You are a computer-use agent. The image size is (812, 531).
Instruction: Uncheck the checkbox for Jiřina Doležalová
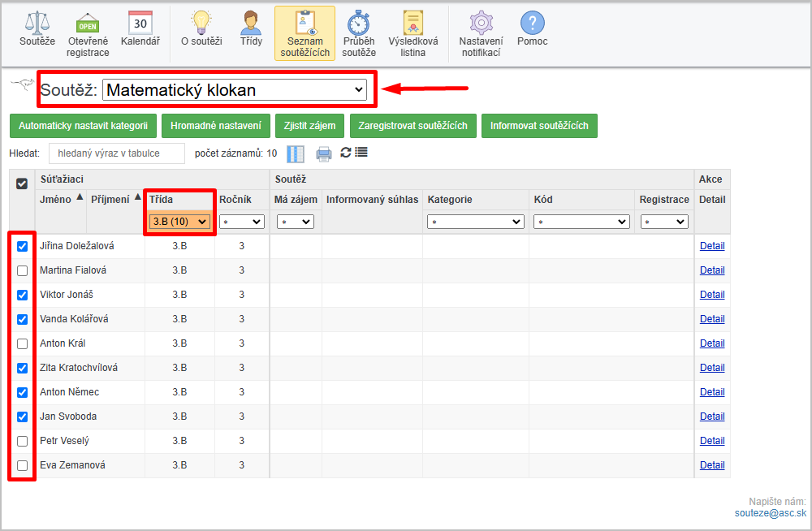click(23, 246)
